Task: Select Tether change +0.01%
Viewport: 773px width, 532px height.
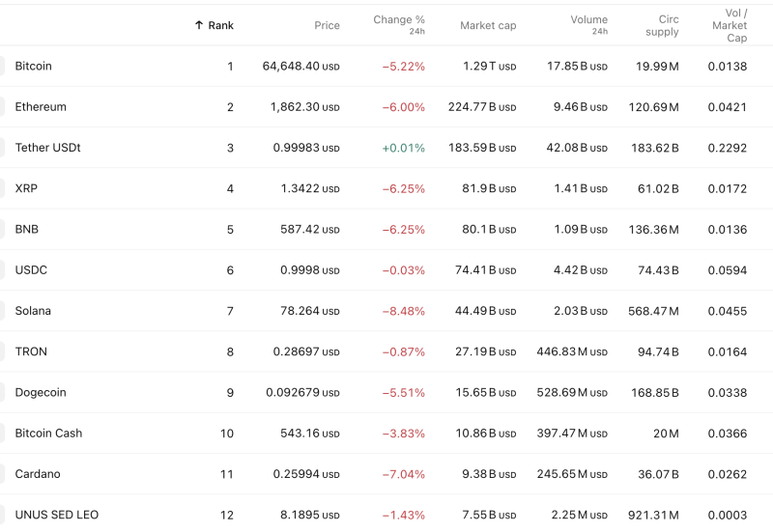Action: pyautogui.click(x=403, y=148)
